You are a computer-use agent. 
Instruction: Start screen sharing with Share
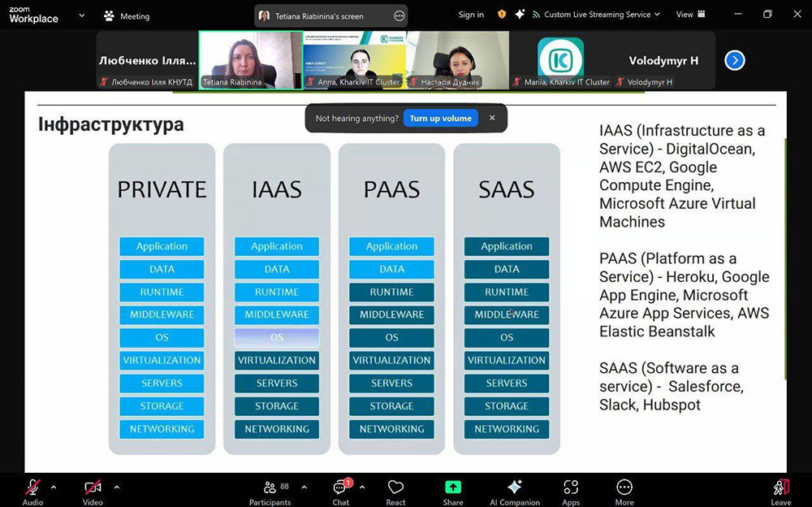(x=453, y=492)
